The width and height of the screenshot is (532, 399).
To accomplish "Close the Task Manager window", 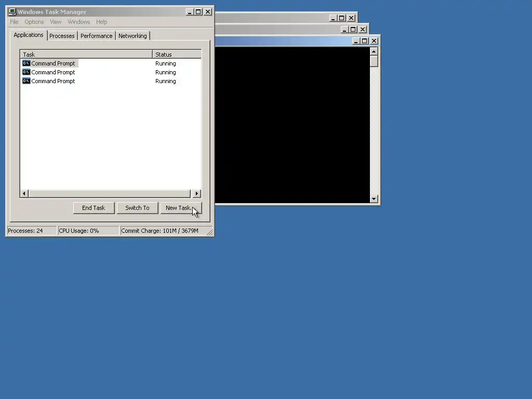I will (x=208, y=12).
